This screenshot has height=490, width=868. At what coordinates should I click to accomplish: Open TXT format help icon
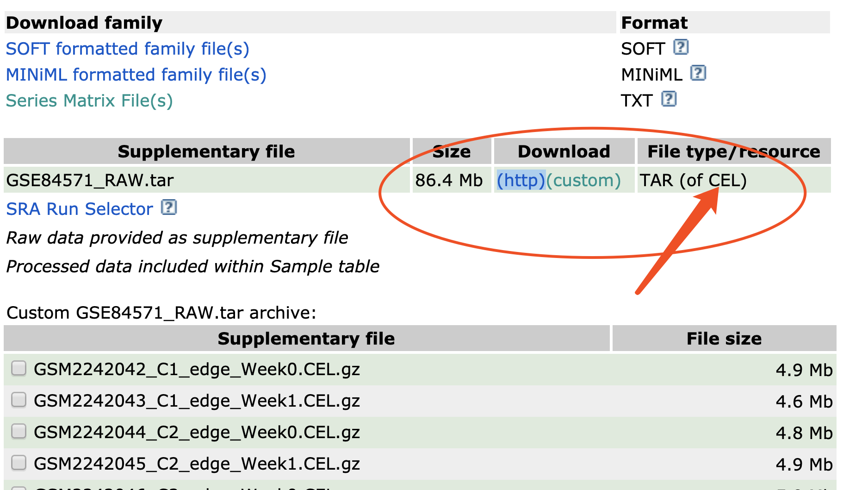669,99
